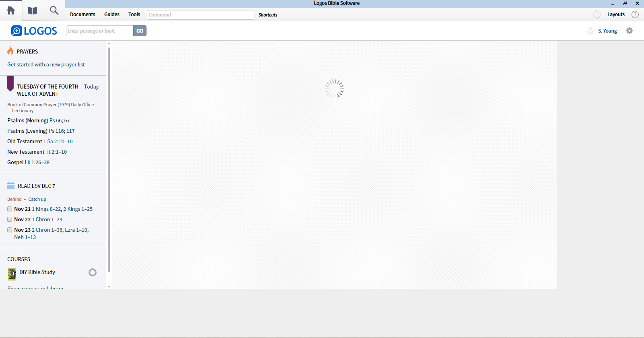
Task: Open Lk 1:26–38 Gospel reading
Action: [37, 162]
